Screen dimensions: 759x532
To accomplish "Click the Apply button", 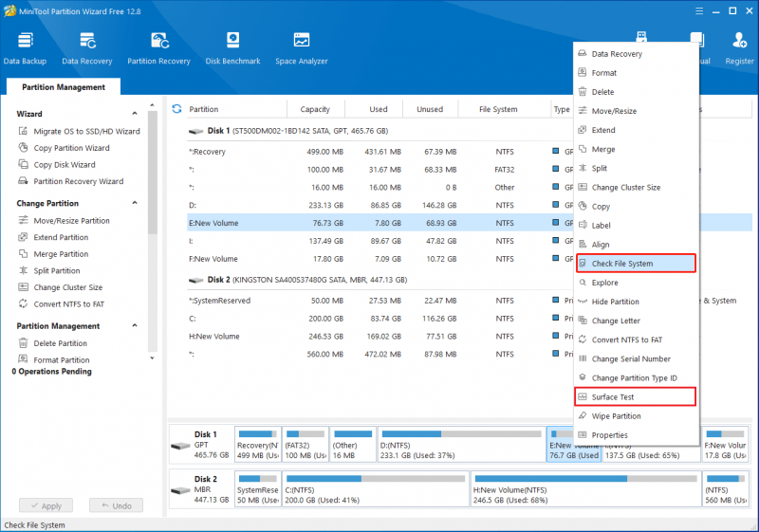I will [46, 505].
